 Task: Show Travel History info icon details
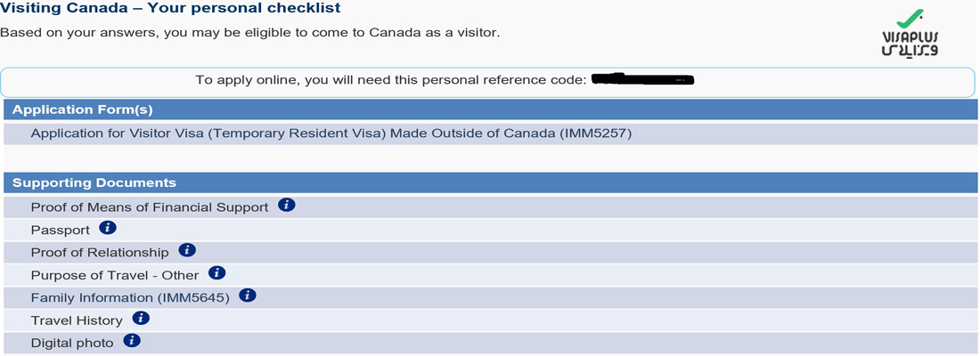(141, 318)
